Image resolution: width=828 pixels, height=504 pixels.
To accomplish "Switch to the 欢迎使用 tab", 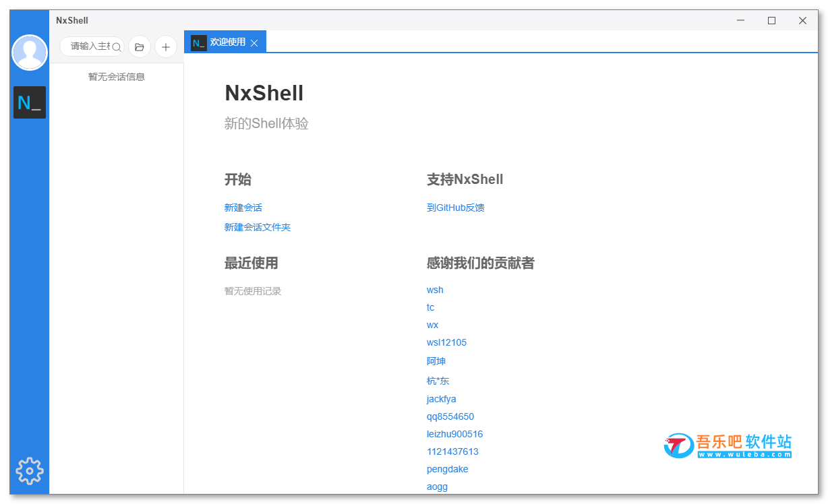I will [x=225, y=42].
